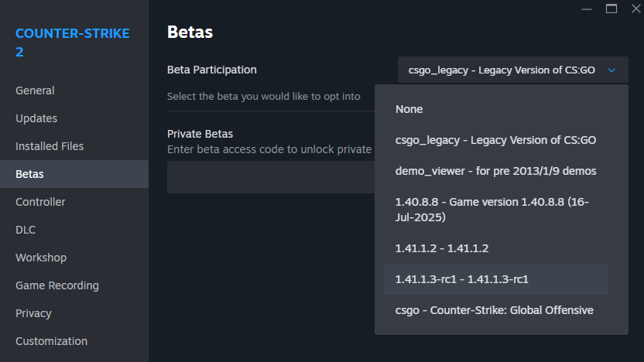Select 1.41.1.2 beta version

pyautogui.click(x=442, y=248)
